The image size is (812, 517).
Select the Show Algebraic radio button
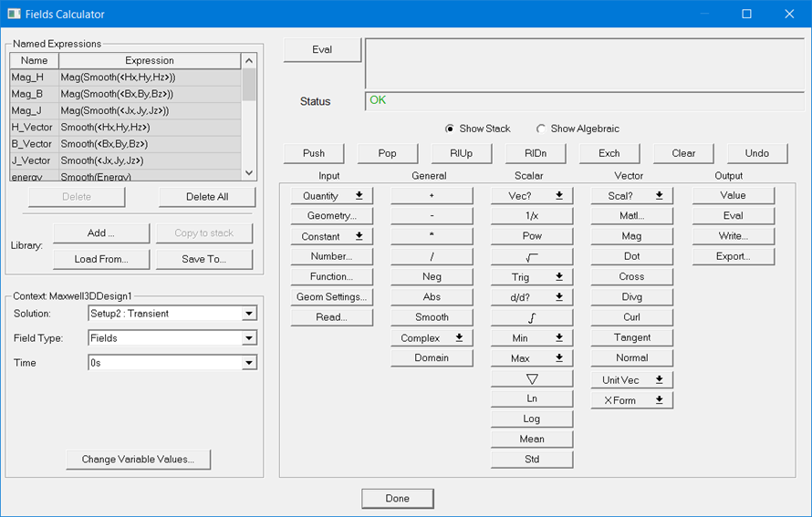(541, 129)
